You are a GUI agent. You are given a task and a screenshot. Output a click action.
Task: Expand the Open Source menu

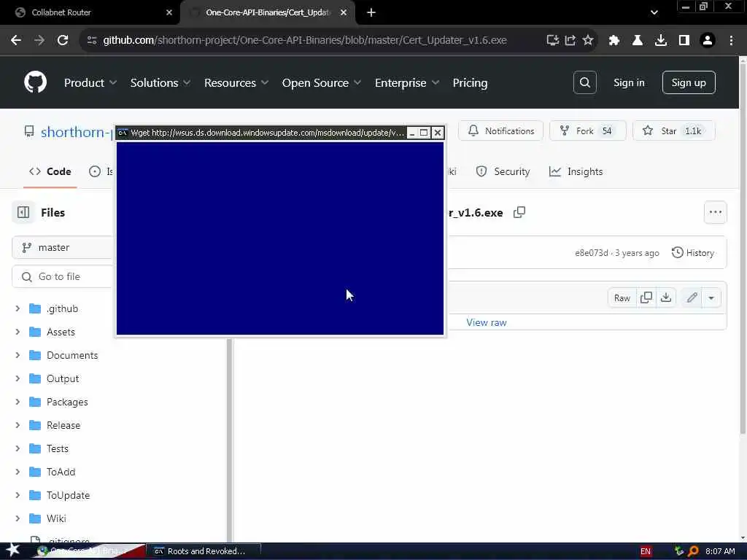(x=322, y=82)
